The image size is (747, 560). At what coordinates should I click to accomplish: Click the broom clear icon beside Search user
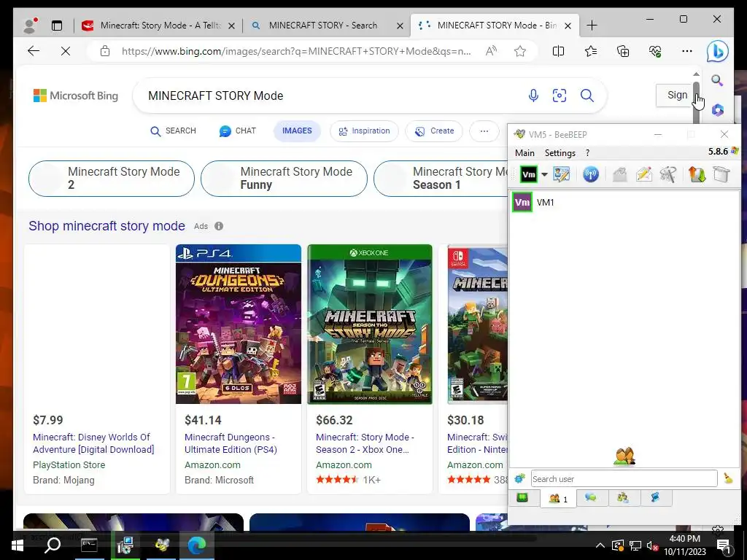point(728,478)
